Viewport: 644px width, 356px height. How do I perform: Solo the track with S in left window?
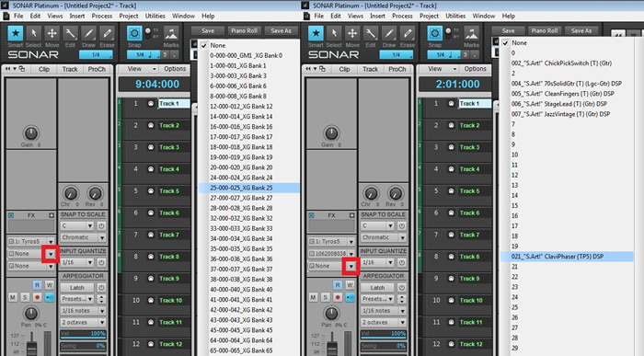click(x=25, y=297)
